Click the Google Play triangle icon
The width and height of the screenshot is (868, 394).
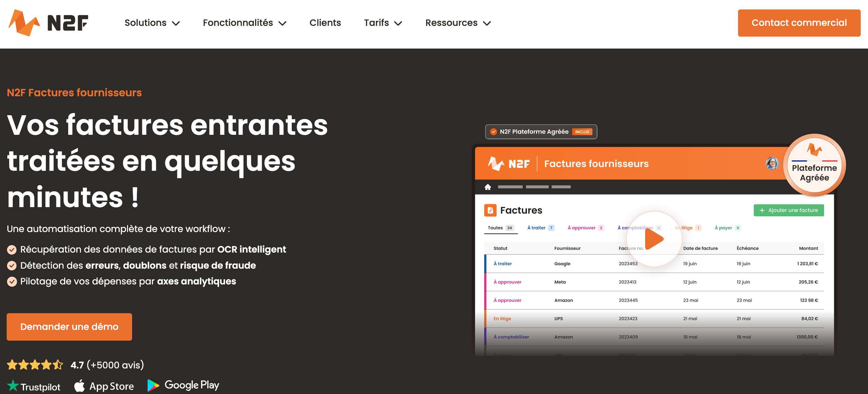click(x=153, y=385)
